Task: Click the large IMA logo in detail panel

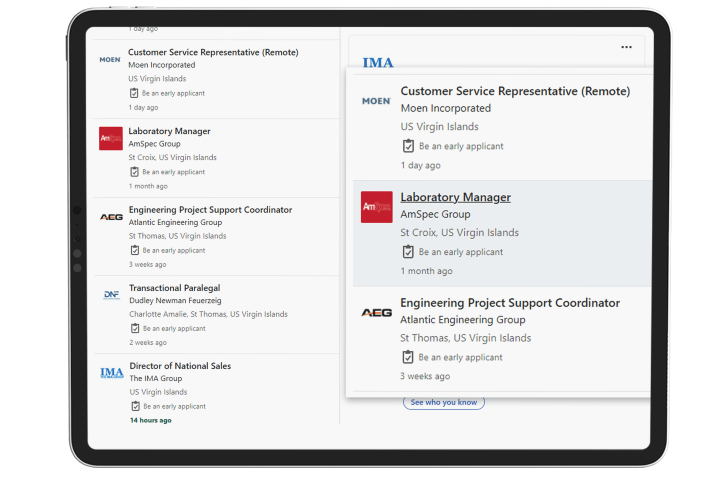Action: point(378,62)
